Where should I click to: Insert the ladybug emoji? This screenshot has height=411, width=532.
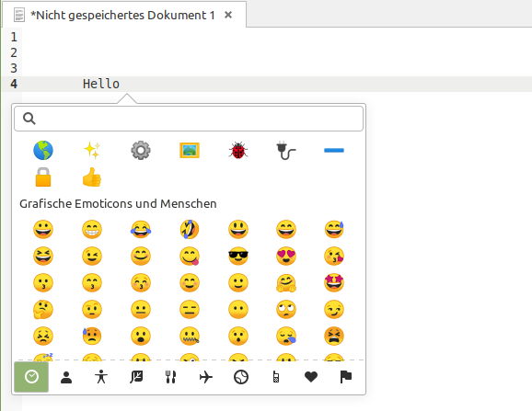(238, 150)
